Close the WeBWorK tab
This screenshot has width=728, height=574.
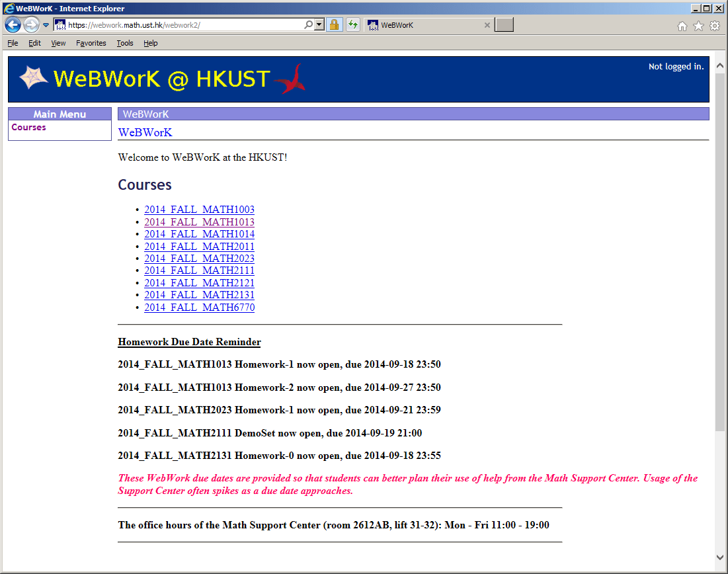pyautogui.click(x=487, y=25)
